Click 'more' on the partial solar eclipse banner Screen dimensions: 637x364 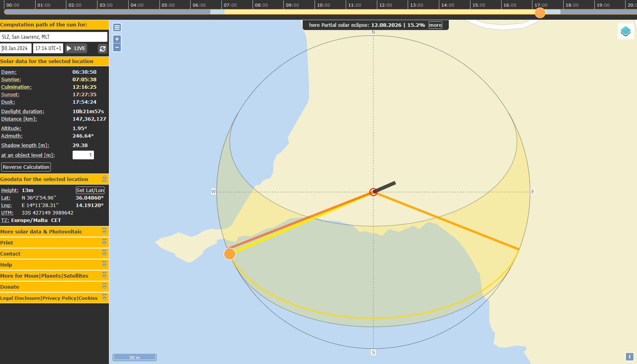click(x=435, y=25)
